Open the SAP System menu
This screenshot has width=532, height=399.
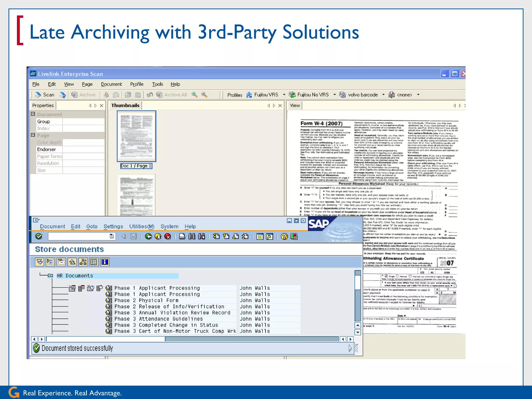pyautogui.click(x=169, y=227)
